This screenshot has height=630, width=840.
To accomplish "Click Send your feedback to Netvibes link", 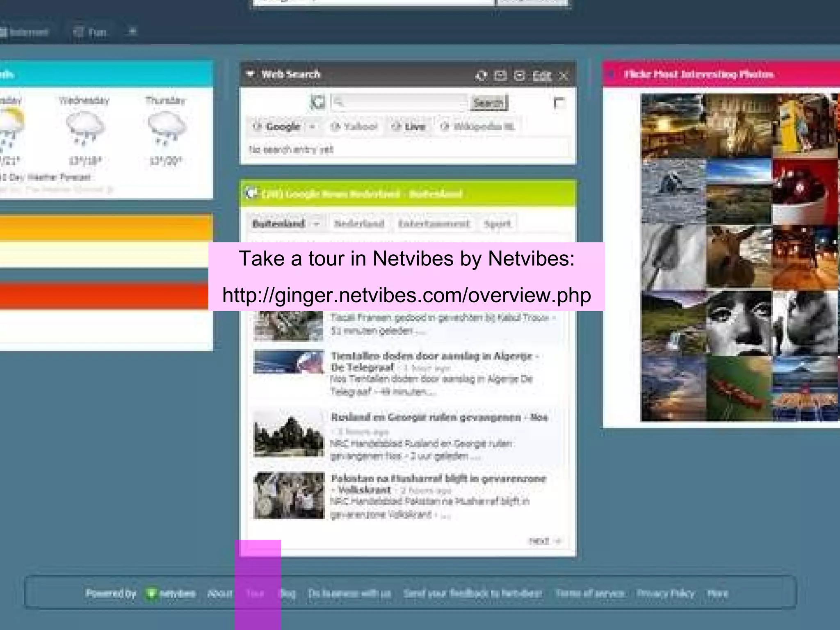I will [x=472, y=593].
